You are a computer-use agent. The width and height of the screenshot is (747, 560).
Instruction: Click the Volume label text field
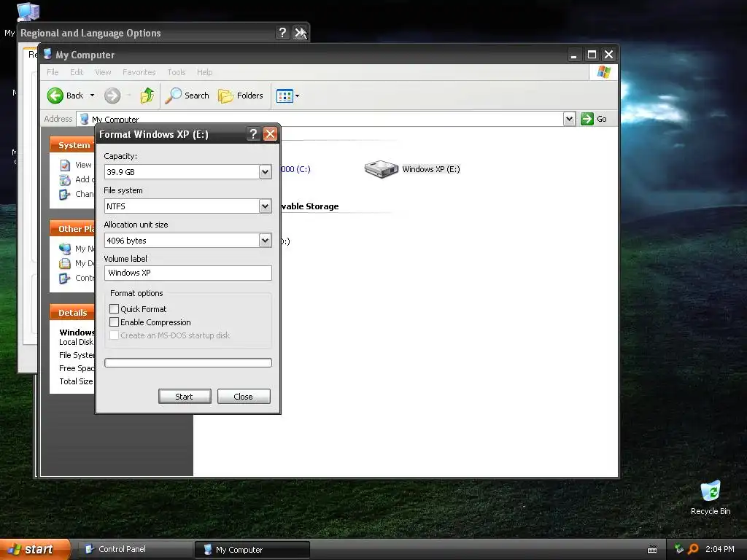point(188,273)
